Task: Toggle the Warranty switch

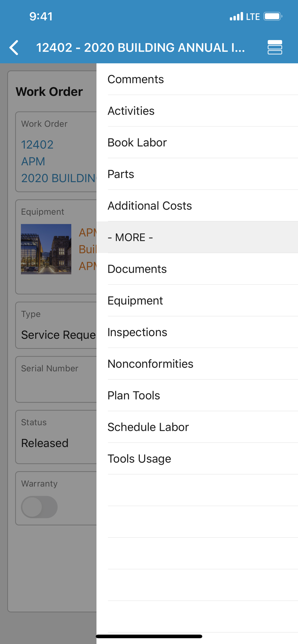Action: [x=39, y=507]
